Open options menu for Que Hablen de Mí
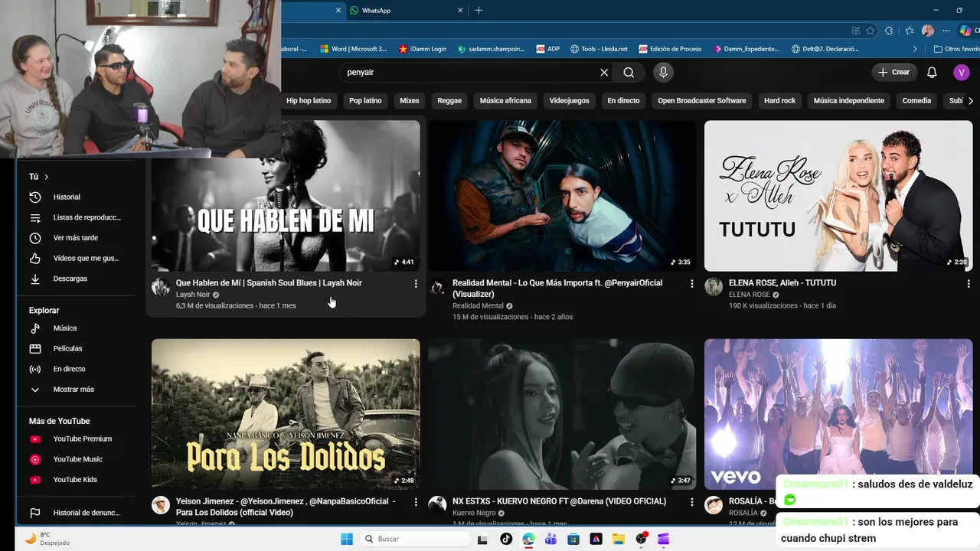This screenshot has width=980, height=551. pyautogui.click(x=416, y=284)
